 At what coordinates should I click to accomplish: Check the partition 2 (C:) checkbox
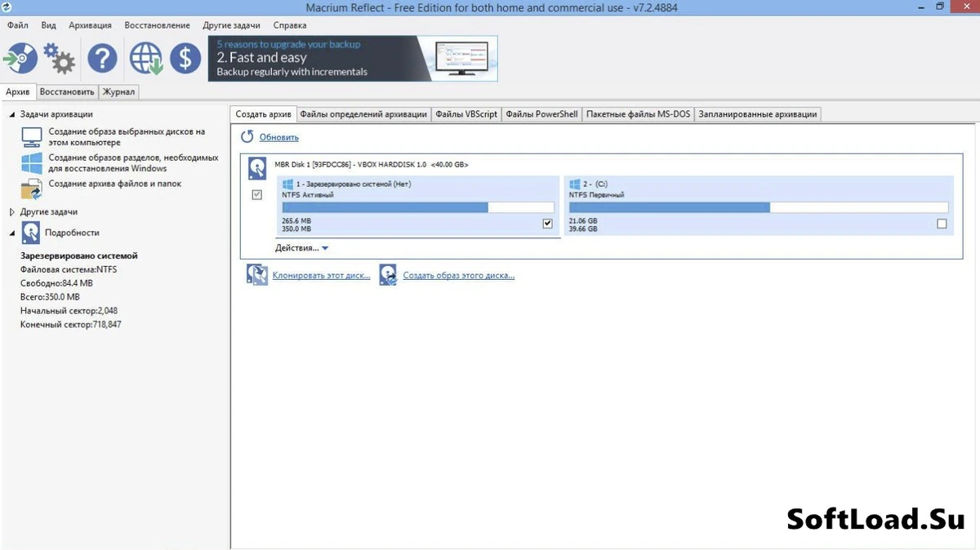pyautogui.click(x=942, y=224)
